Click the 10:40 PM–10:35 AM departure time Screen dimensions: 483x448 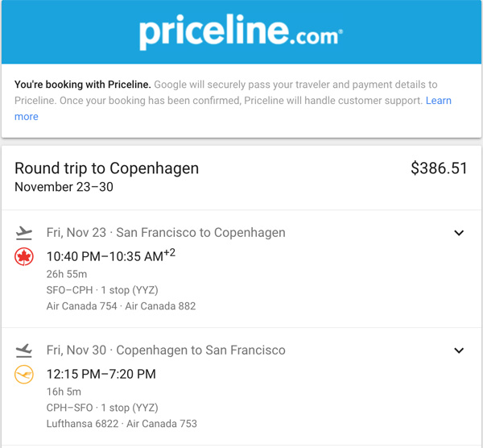110,255
